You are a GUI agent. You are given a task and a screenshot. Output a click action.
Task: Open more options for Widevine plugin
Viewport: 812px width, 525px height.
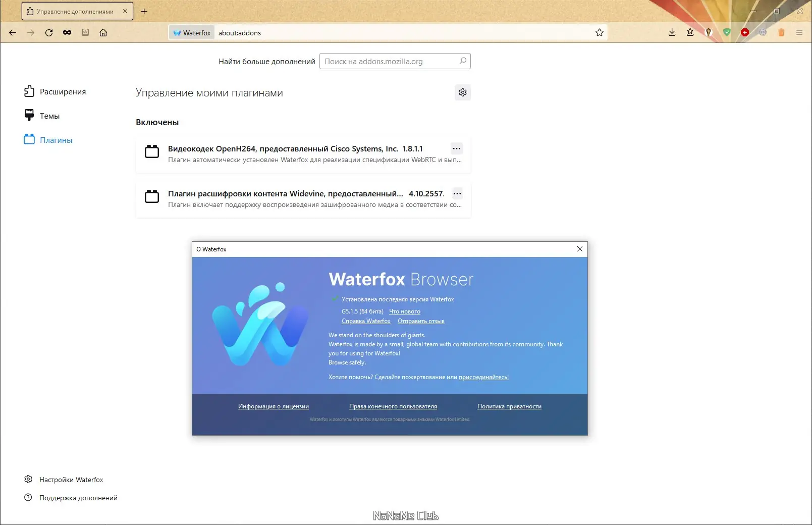457,193
